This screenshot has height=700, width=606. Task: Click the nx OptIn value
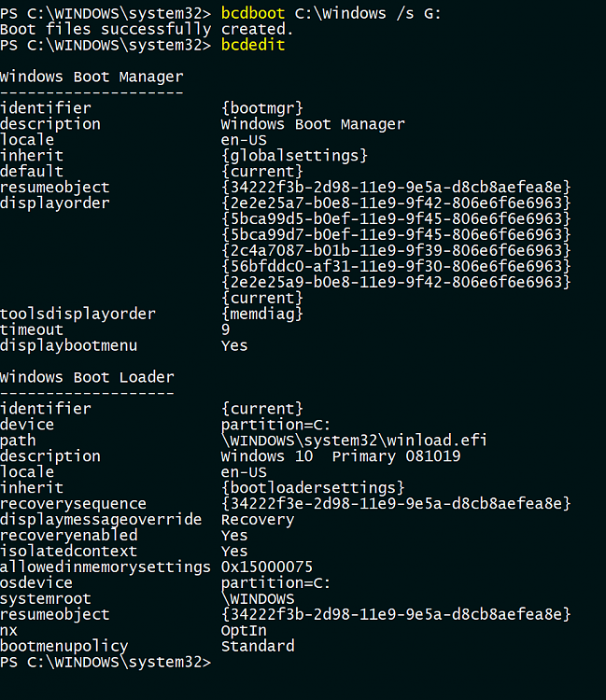coord(244,630)
